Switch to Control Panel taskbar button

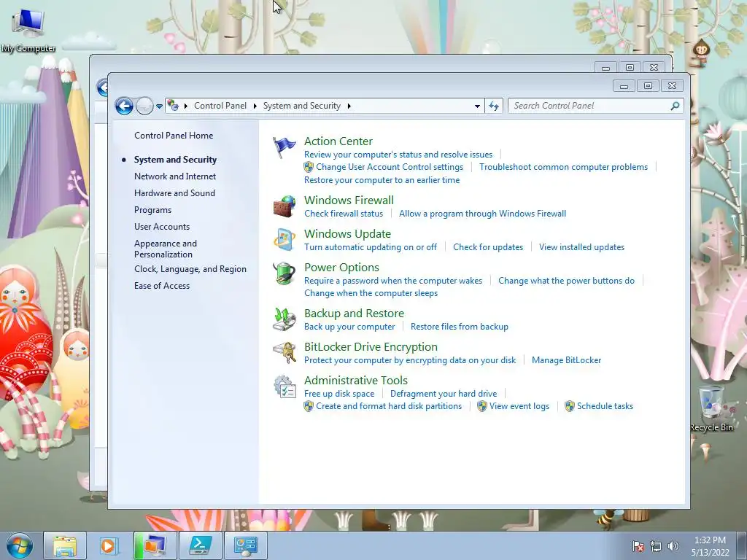tap(245, 545)
